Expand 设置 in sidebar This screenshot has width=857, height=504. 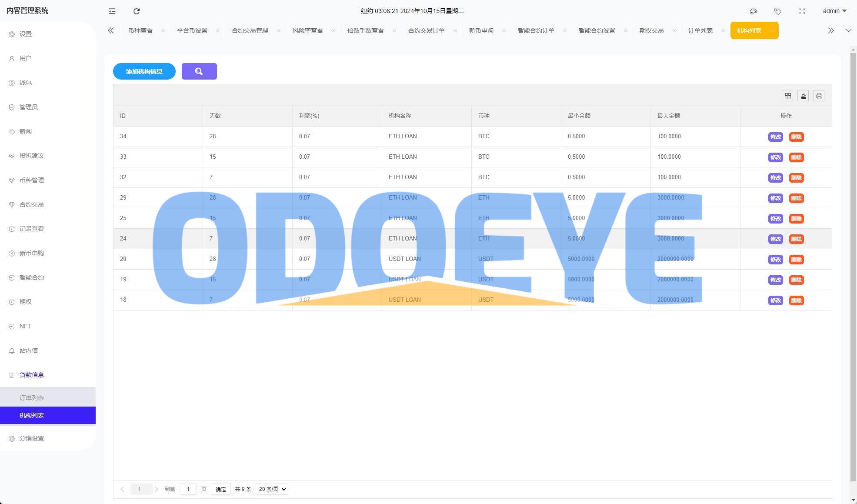click(48, 34)
